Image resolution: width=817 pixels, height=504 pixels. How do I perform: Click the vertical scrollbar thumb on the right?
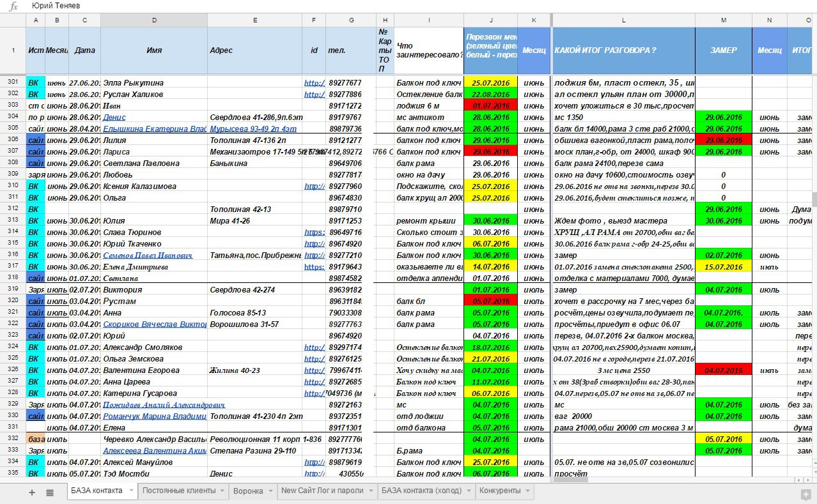coord(814,199)
